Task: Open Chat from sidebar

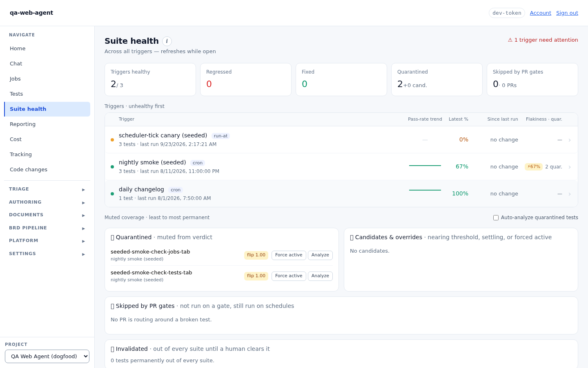Action: click(47, 64)
